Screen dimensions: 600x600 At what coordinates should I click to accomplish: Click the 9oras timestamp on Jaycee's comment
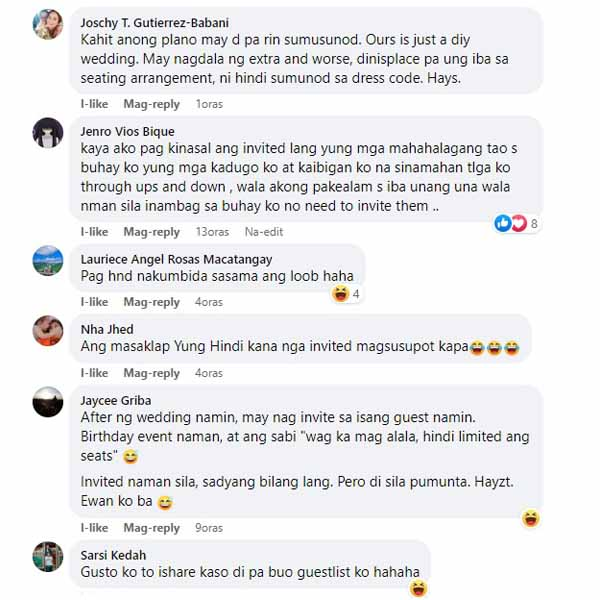[x=209, y=528]
